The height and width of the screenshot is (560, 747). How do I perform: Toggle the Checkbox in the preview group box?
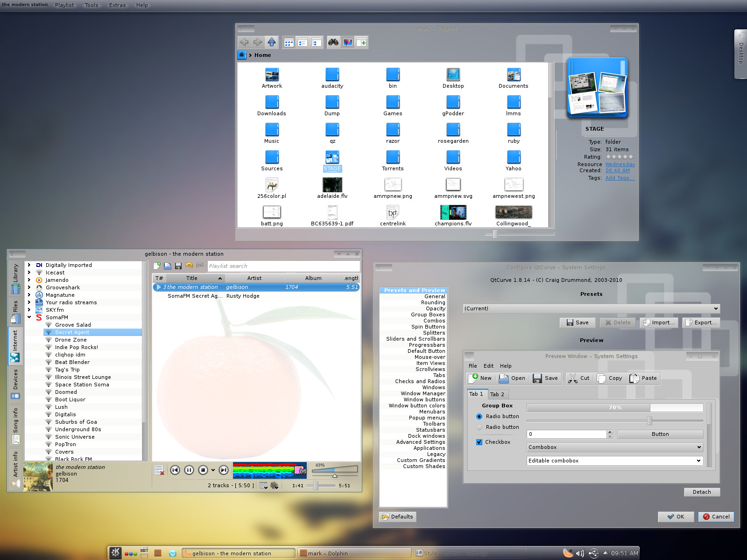479,442
